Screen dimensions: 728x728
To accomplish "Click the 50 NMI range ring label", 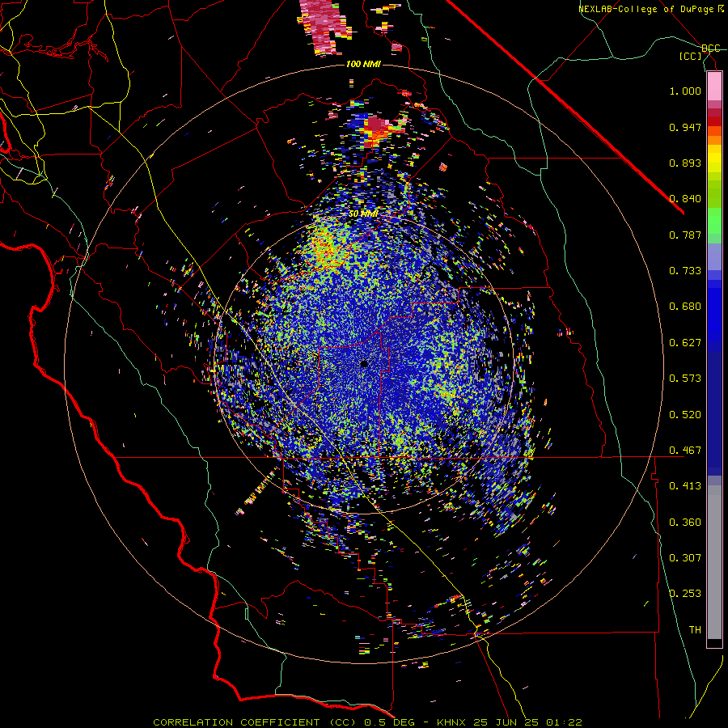I will [x=363, y=214].
